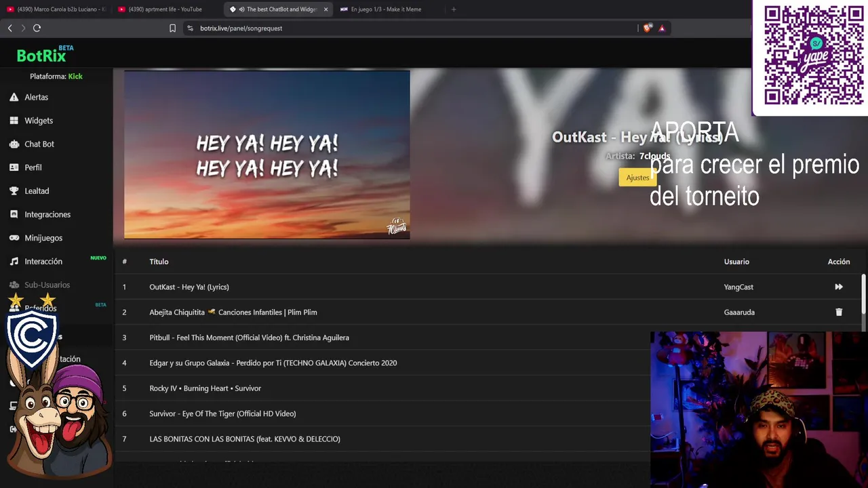
Task: Open the Minijuegos section
Action: (43, 238)
